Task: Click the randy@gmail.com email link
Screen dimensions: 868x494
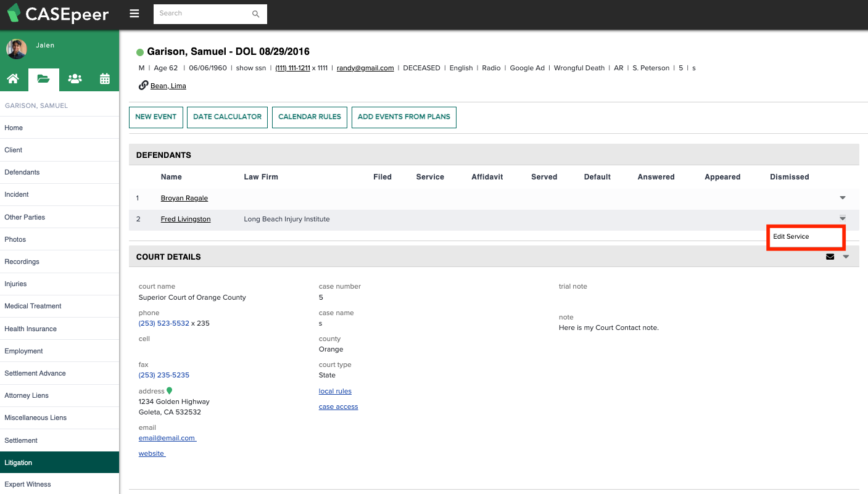Action: (365, 68)
